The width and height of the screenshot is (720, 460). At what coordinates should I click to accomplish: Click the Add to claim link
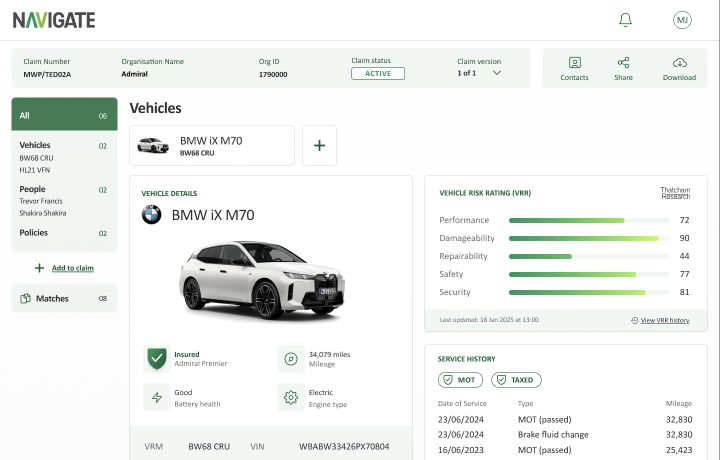point(73,268)
